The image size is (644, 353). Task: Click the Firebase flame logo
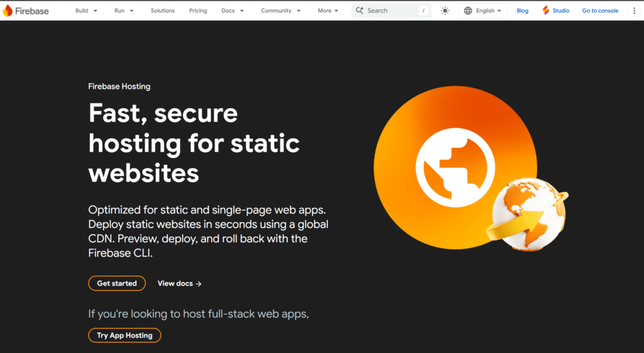(8, 11)
